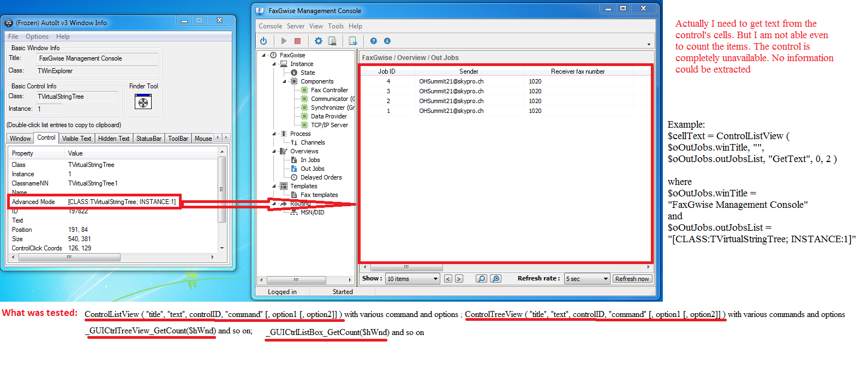Click the ControlClick Coords property row
The height and width of the screenshot is (365, 868).
[x=113, y=248]
